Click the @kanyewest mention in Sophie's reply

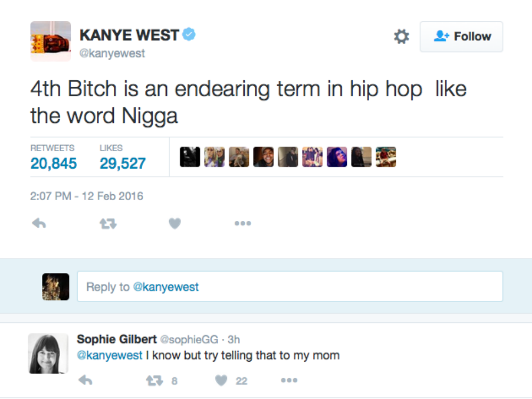point(110,355)
